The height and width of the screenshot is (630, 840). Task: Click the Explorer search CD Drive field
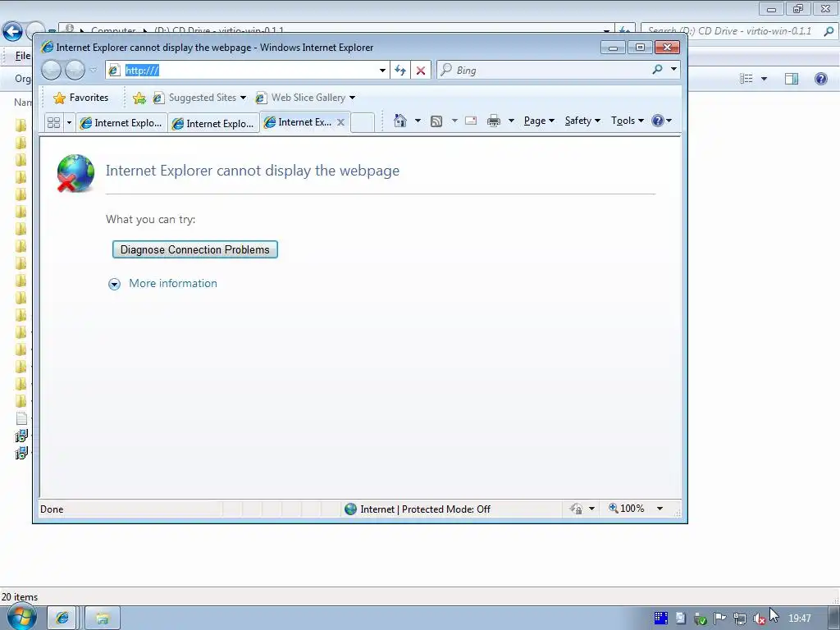(x=729, y=31)
